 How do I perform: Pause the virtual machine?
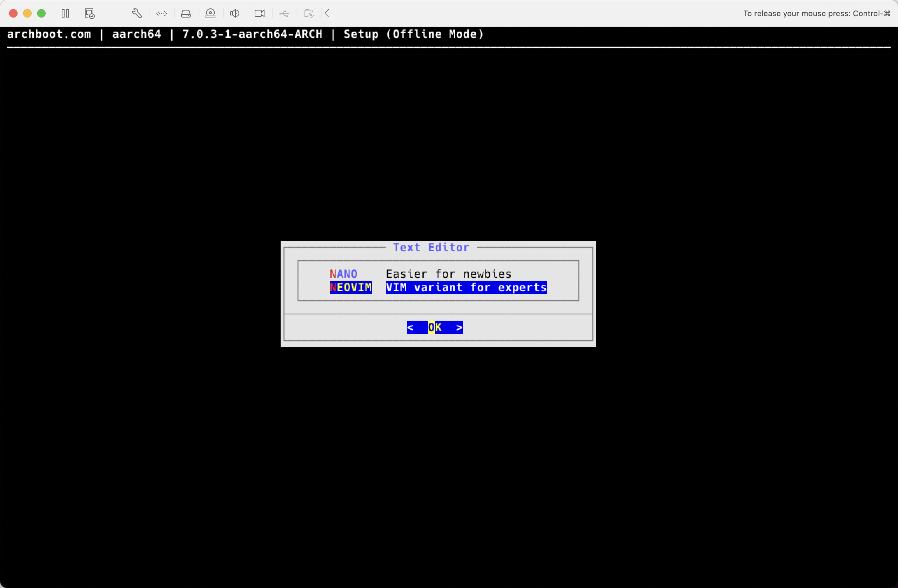[x=65, y=14]
